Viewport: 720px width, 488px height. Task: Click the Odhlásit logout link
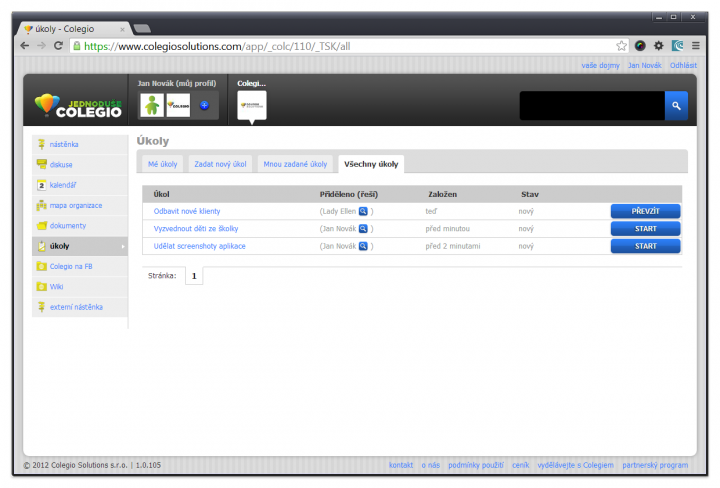(x=684, y=65)
